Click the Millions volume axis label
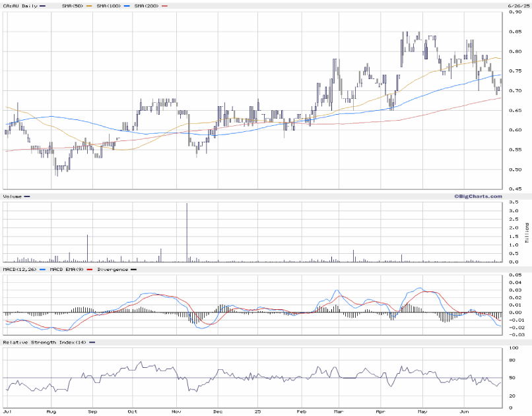Screen dimensions: 532x416 [x=527, y=233]
